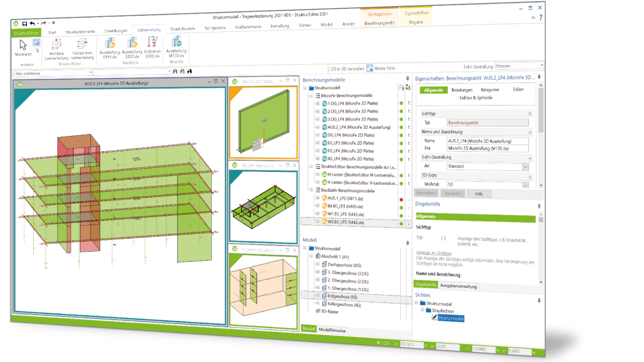Click application logo in title bar
This screenshot has width=644, height=362.
[x=16, y=24]
